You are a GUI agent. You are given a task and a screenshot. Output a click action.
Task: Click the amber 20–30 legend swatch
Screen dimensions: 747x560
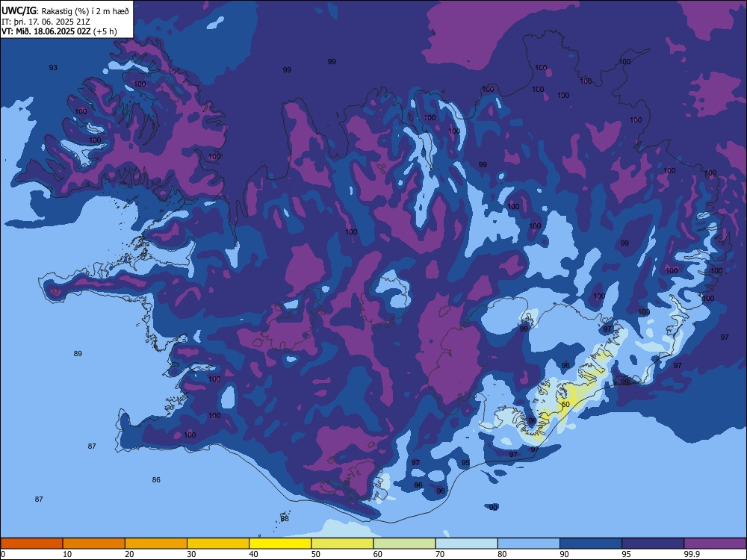click(x=156, y=544)
